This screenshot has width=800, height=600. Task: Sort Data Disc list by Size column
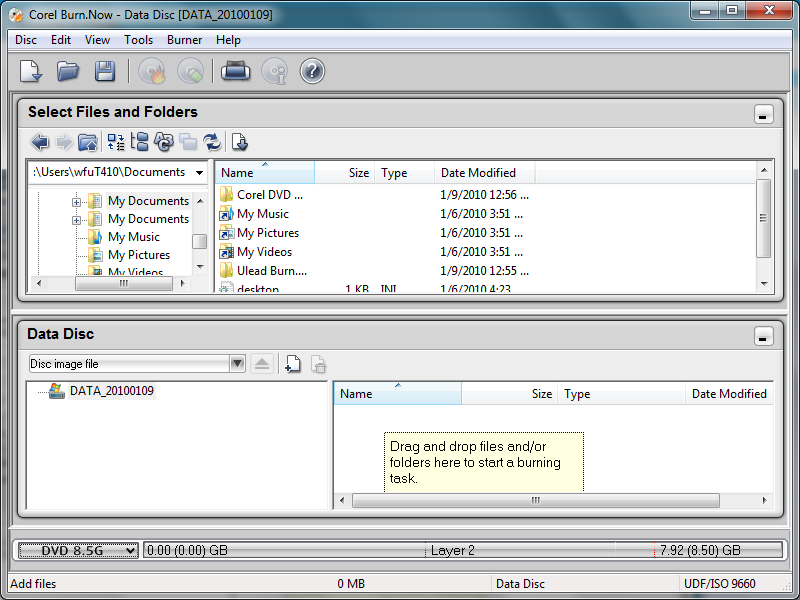coord(509,393)
